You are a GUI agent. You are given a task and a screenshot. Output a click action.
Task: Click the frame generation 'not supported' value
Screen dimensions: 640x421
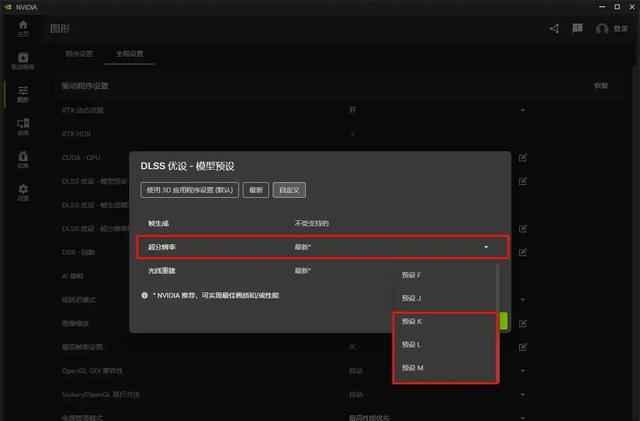(311, 223)
